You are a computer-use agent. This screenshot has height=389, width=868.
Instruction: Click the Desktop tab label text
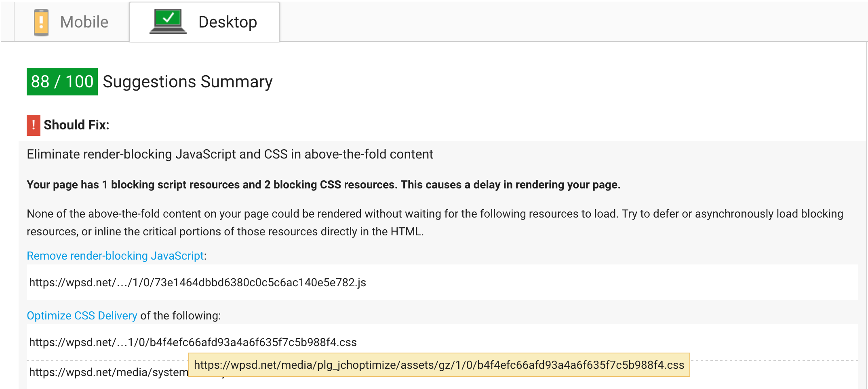[228, 22]
